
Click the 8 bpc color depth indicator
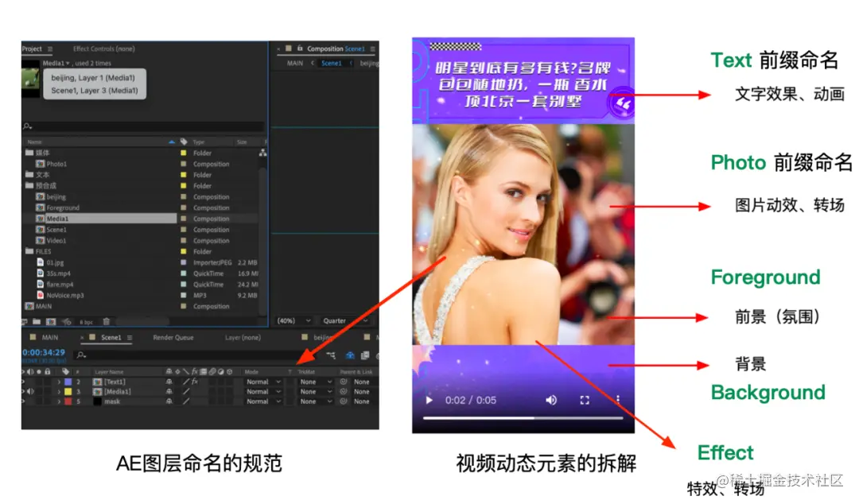pos(85,320)
